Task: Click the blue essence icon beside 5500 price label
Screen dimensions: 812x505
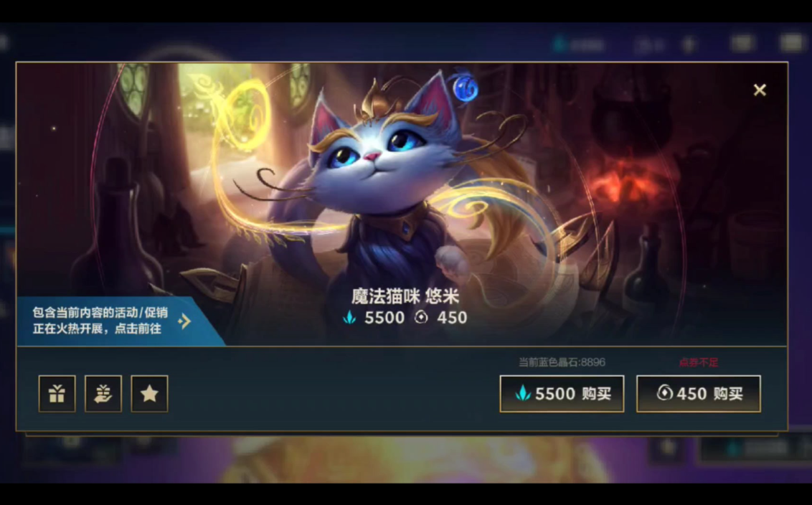Action: pyautogui.click(x=349, y=318)
